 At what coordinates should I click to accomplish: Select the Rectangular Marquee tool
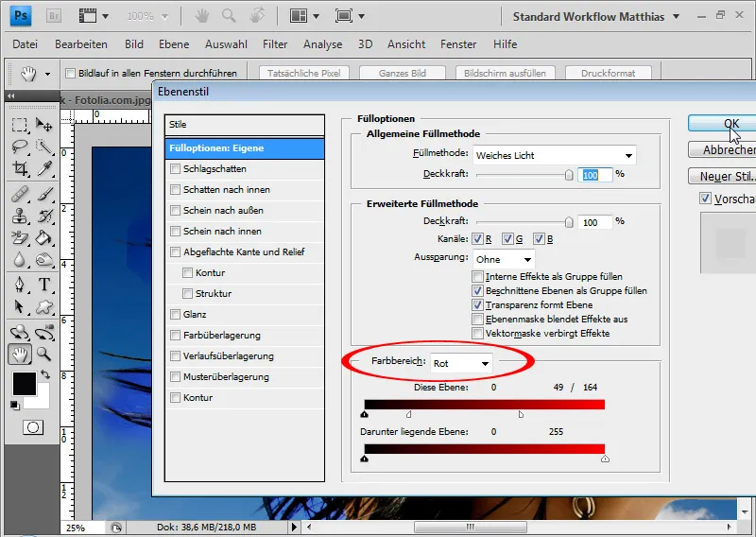click(x=19, y=125)
